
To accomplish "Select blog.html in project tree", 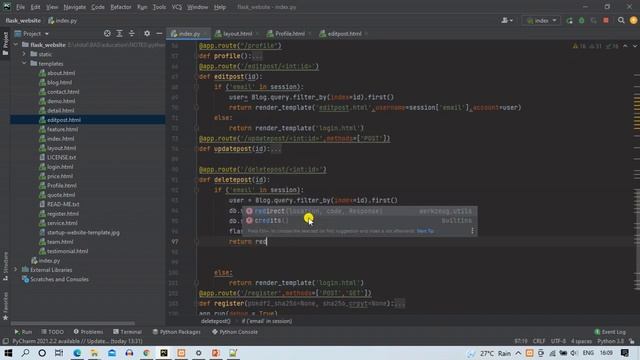I will pos(59,82).
